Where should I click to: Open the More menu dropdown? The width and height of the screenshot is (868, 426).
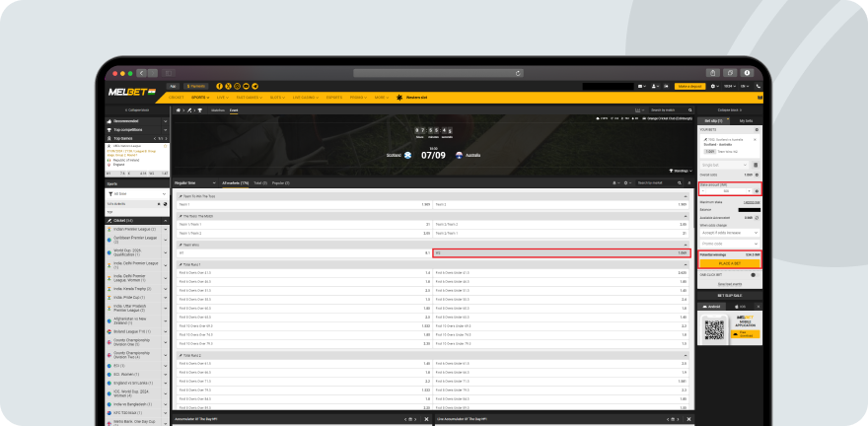[x=381, y=98]
